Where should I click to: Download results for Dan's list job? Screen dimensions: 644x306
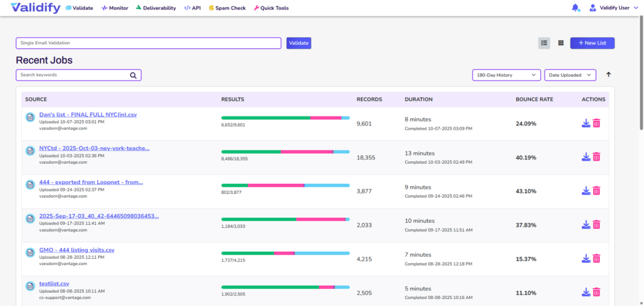coord(586,123)
